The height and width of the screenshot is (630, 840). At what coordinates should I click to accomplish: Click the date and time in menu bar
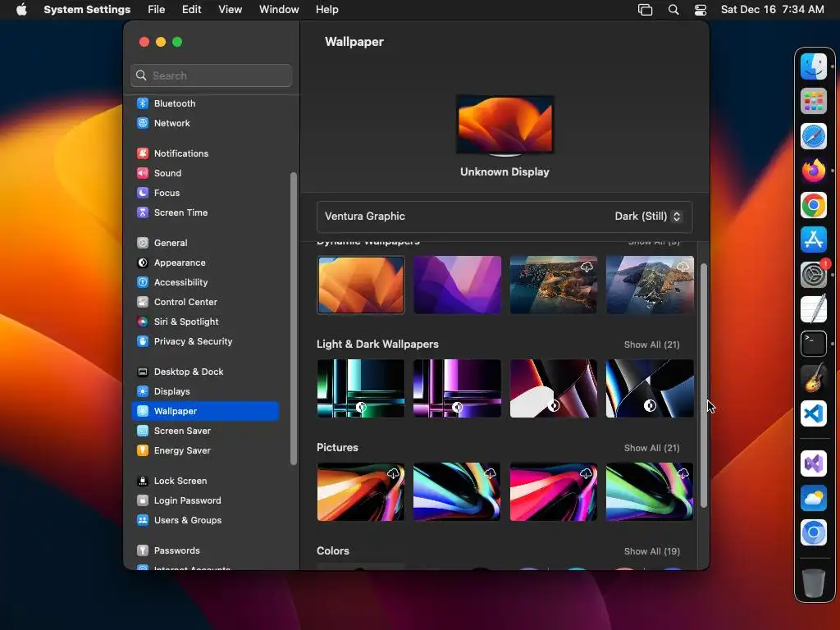pos(772,10)
